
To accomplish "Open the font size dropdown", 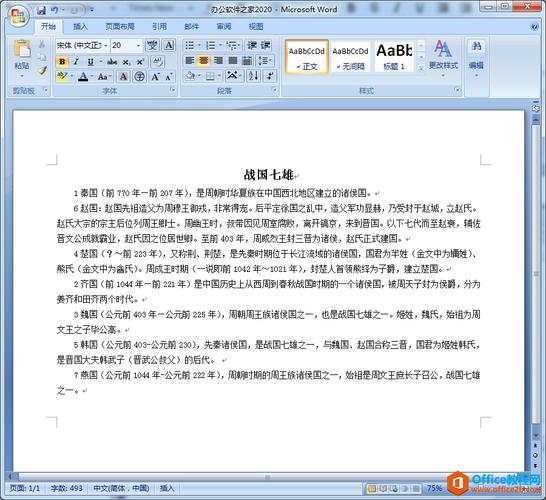I will [x=126, y=45].
